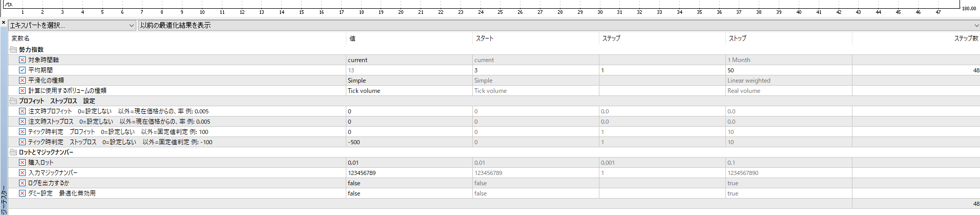Edit the 平均期間 start value 3
The image size is (980, 215).
535,70
